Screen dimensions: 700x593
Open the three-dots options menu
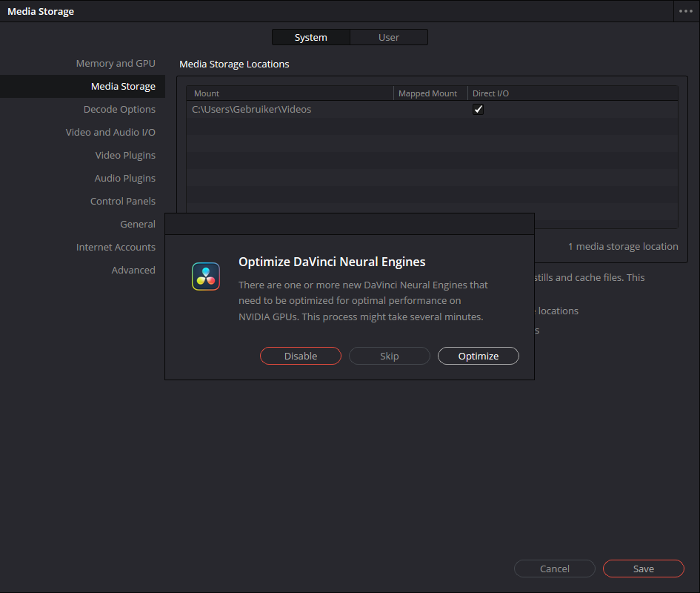[x=686, y=11]
